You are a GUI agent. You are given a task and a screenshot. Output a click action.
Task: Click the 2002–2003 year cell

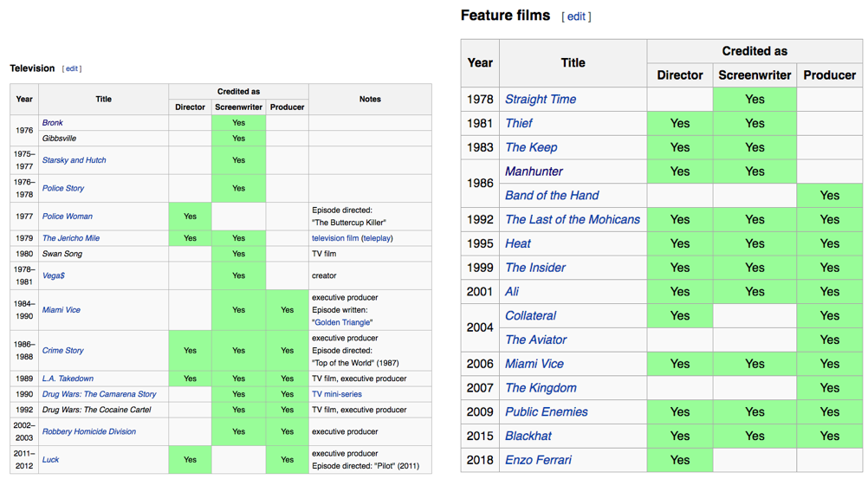coord(23,432)
